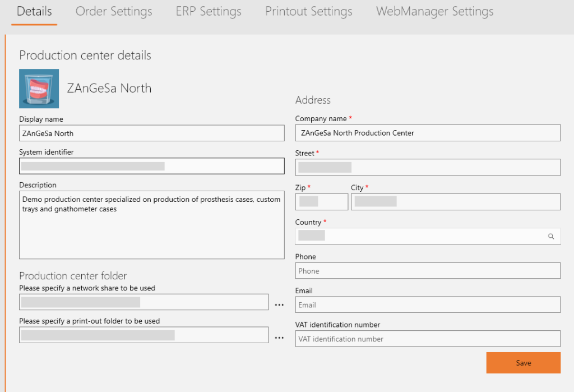Click the Company name field
The height and width of the screenshot is (392, 574).
(428, 133)
